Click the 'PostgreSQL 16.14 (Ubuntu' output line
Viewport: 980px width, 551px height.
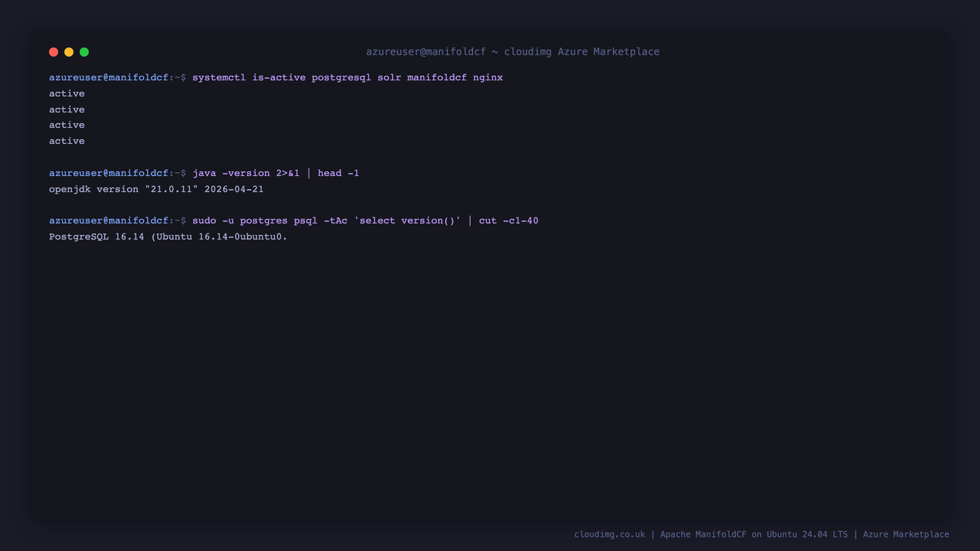click(168, 236)
